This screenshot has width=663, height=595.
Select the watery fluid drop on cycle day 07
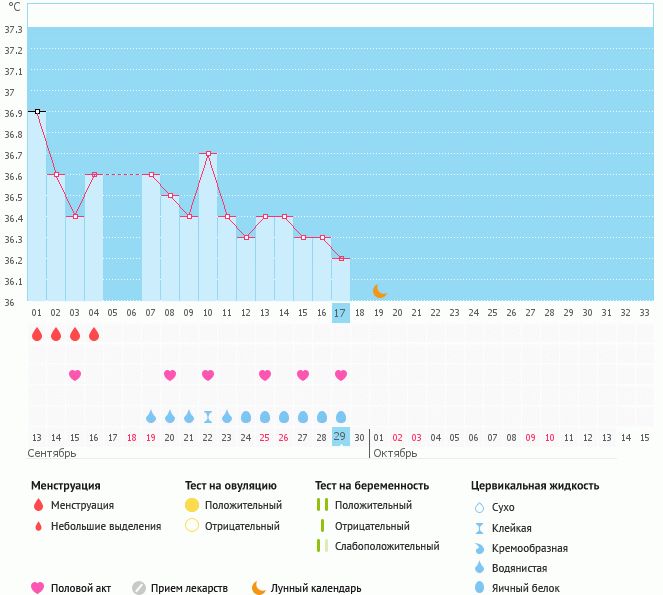coord(151,416)
